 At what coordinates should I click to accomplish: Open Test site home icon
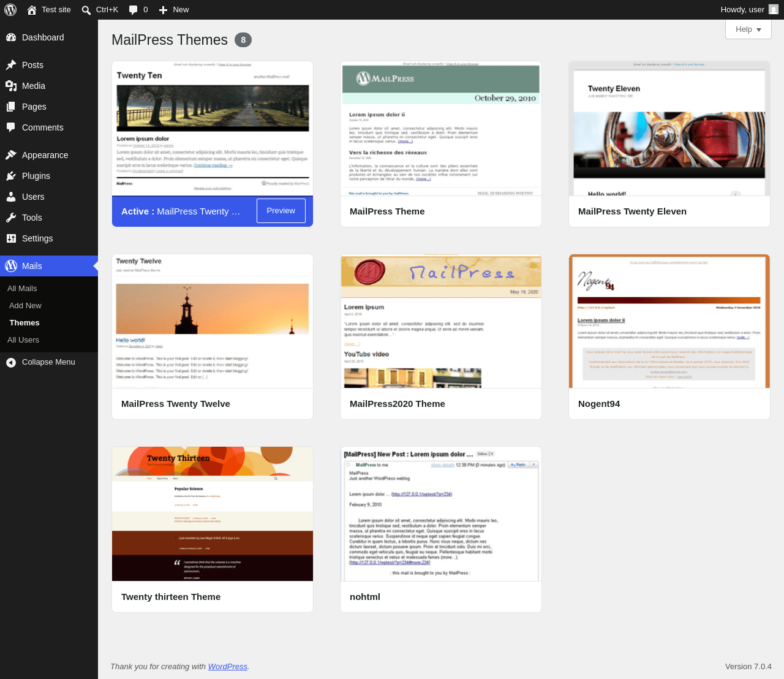coord(32,10)
